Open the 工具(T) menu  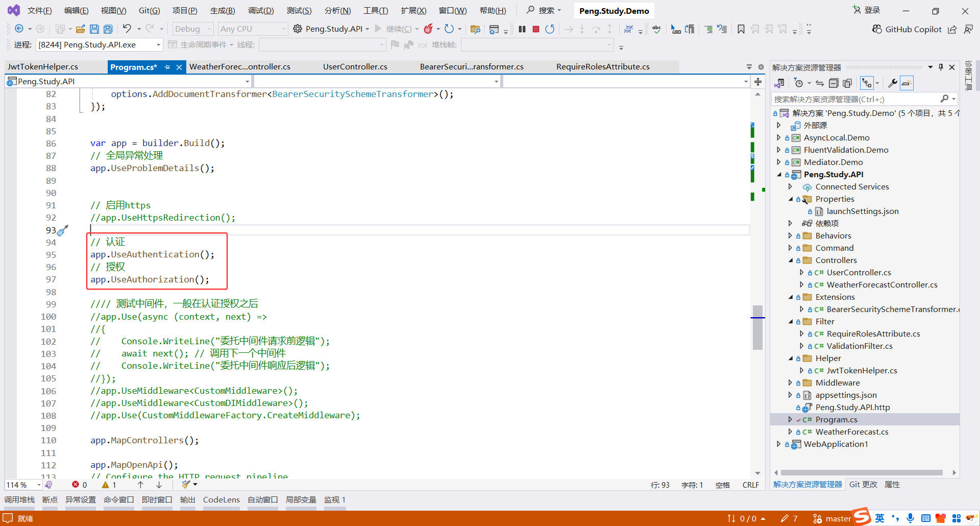click(376, 10)
